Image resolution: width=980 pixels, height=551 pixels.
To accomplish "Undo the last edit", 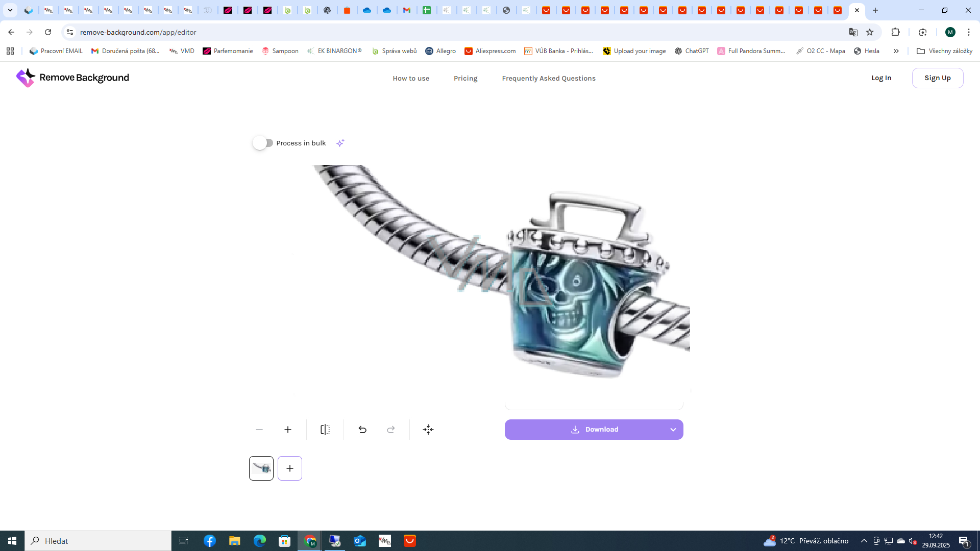I will (x=362, y=430).
